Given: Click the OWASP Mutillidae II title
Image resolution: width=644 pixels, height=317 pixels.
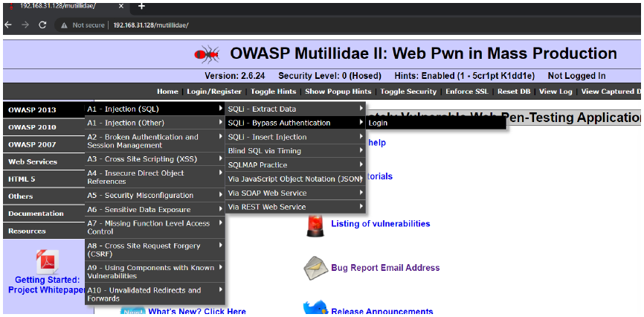Looking at the screenshot, I should click(423, 54).
